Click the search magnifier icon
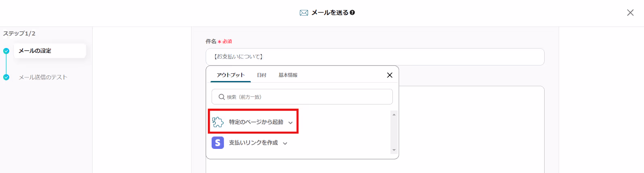Image resolution: width=644 pixels, height=173 pixels. (222, 97)
